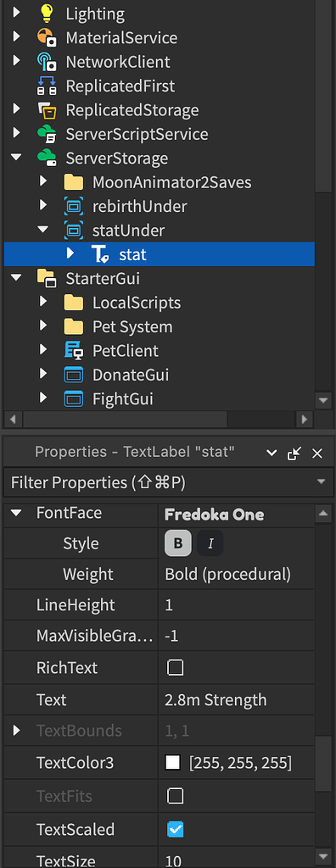Open the Properties panel options chevron

(x=272, y=453)
